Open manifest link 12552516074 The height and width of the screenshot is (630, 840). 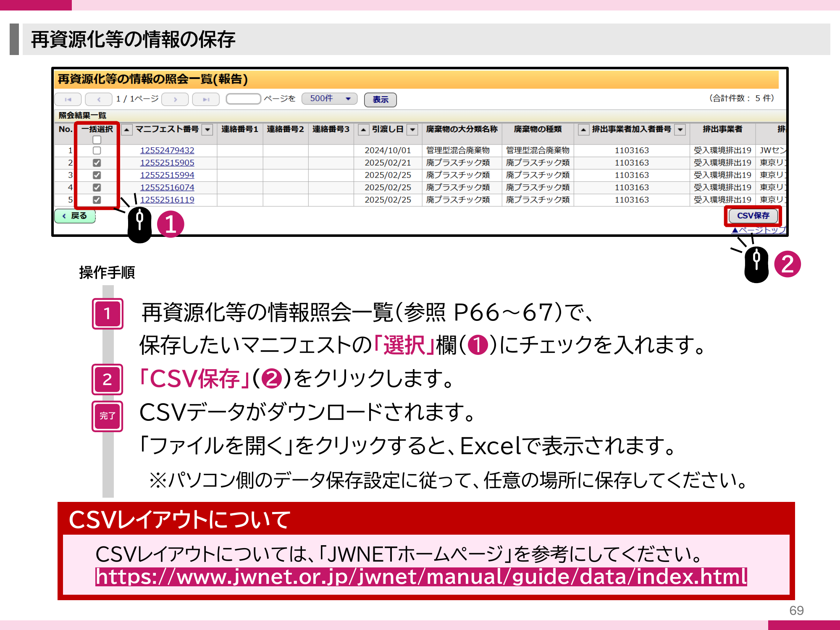tap(167, 187)
